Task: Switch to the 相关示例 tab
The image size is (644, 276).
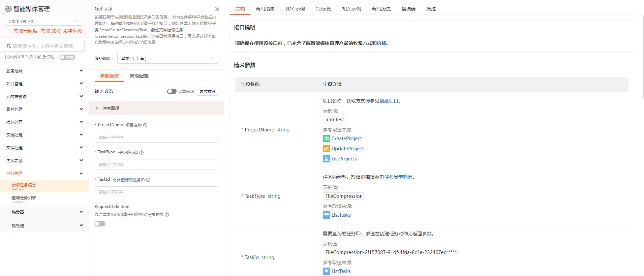Action: click(351, 9)
